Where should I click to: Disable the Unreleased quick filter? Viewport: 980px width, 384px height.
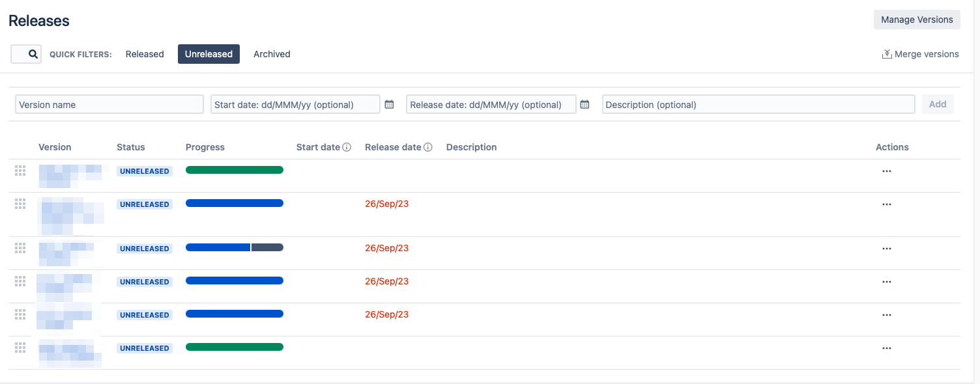click(209, 54)
